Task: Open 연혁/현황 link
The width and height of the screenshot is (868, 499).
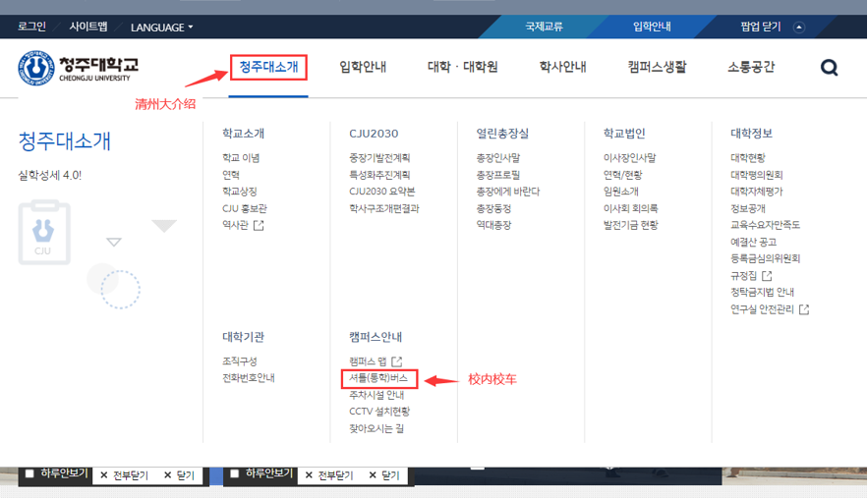Action: 623,175
